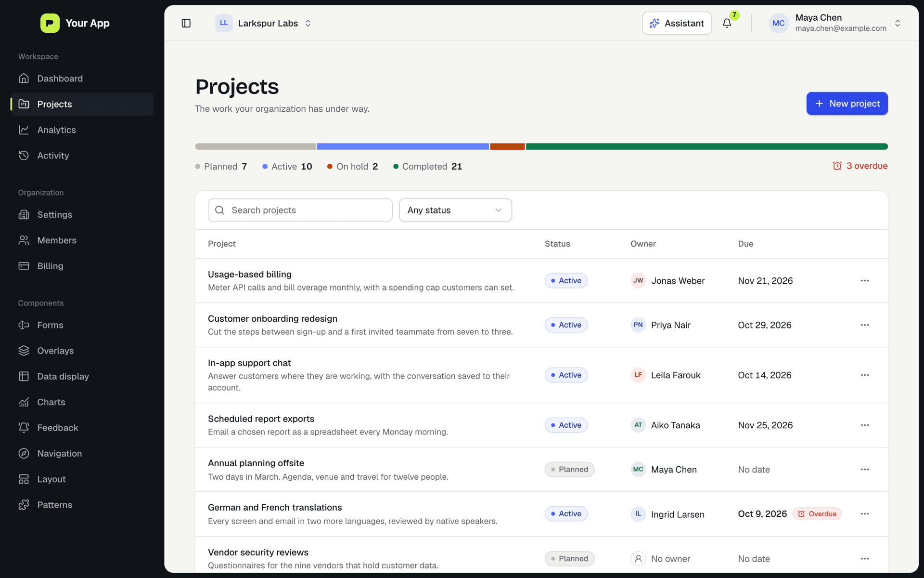Open the Scheduled report exports project
The image size is (924, 578).
click(x=261, y=419)
